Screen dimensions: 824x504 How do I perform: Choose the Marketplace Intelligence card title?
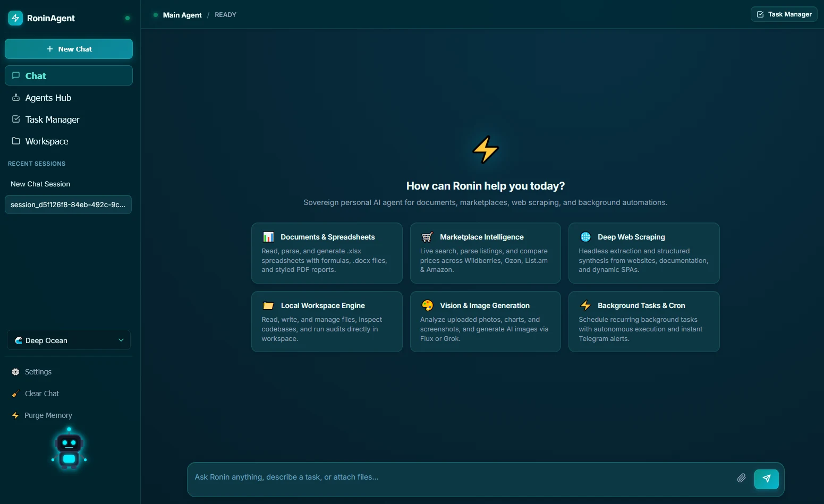click(x=482, y=237)
